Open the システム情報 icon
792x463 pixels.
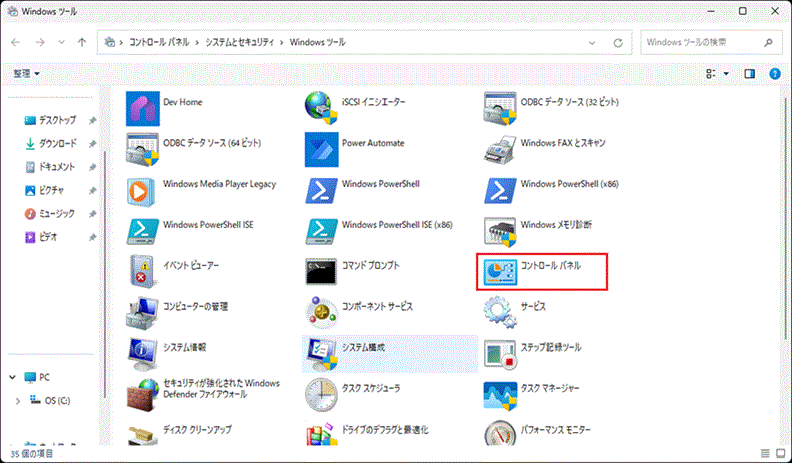[x=142, y=354]
